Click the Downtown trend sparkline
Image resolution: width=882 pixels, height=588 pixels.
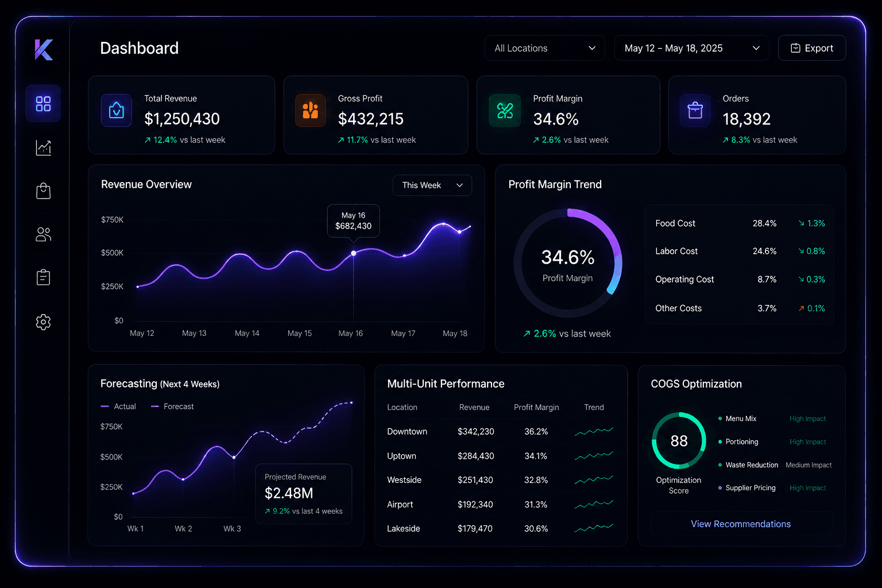coord(594,431)
